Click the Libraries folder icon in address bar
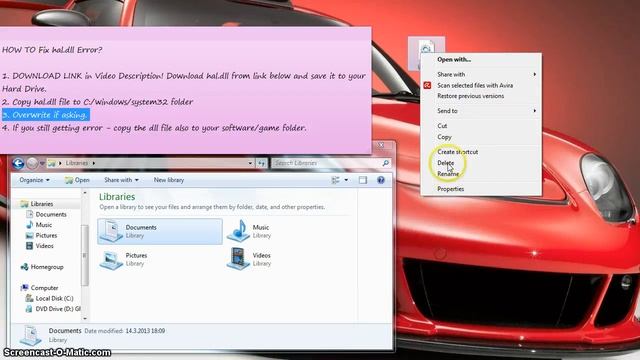This screenshot has width=640, height=360. tap(51, 163)
